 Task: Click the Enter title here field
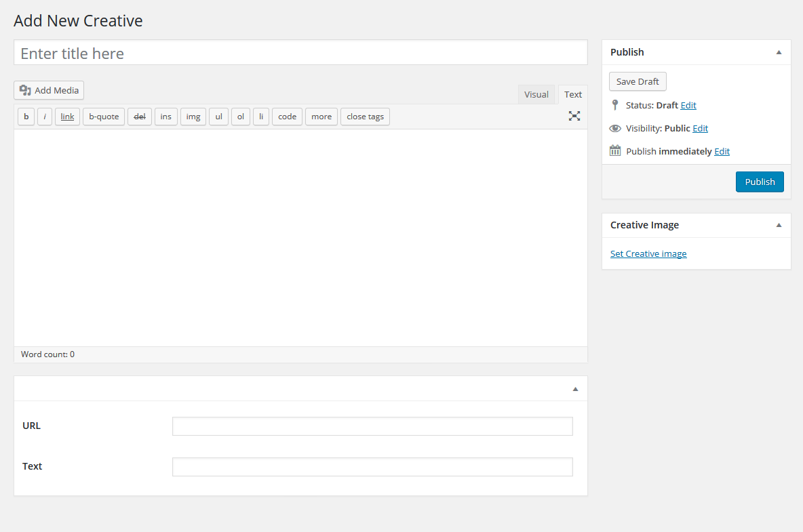[x=300, y=53]
